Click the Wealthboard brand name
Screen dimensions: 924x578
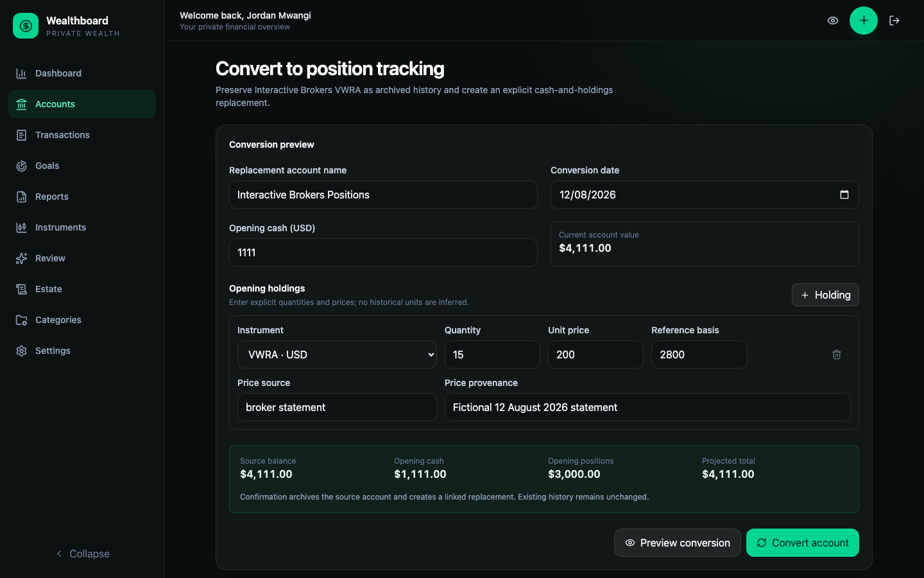click(77, 21)
